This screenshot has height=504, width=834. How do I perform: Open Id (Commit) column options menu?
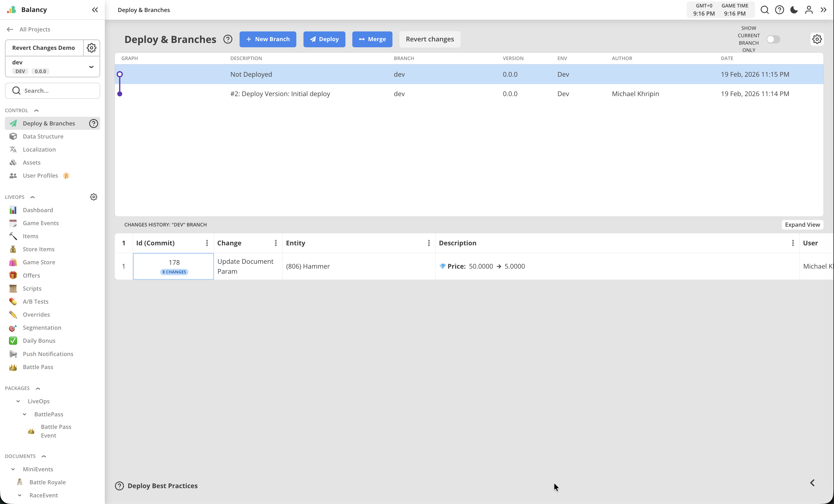(207, 243)
